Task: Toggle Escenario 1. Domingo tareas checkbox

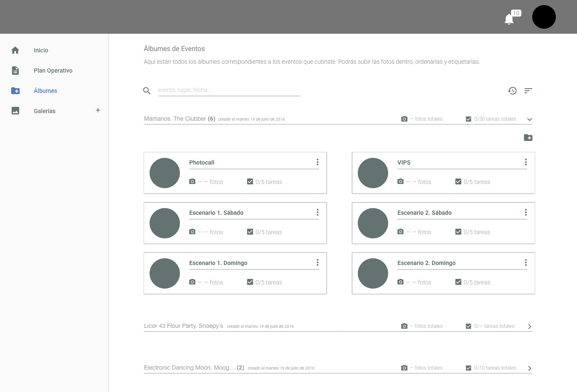Action: point(250,282)
